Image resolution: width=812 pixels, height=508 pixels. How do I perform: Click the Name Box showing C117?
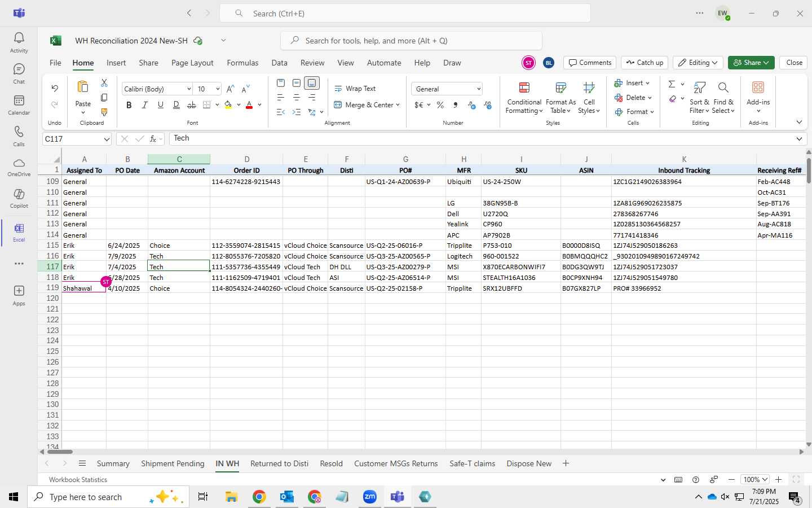(x=77, y=139)
